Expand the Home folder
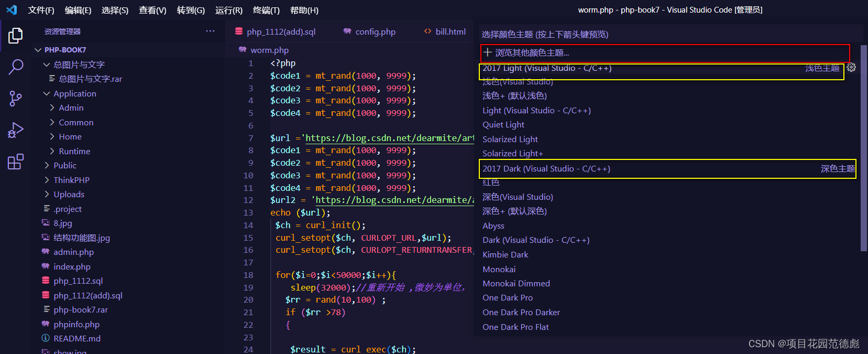The image size is (868, 354). pyautogui.click(x=52, y=136)
